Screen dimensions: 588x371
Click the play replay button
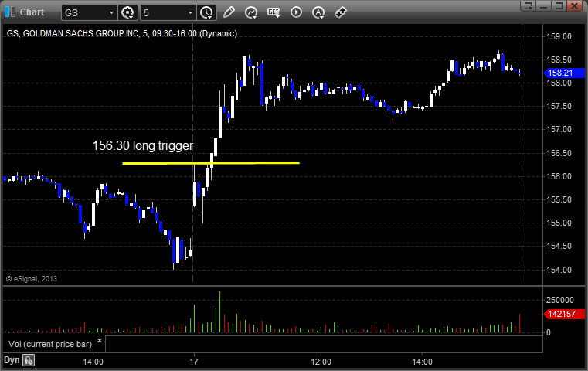pos(296,12)
